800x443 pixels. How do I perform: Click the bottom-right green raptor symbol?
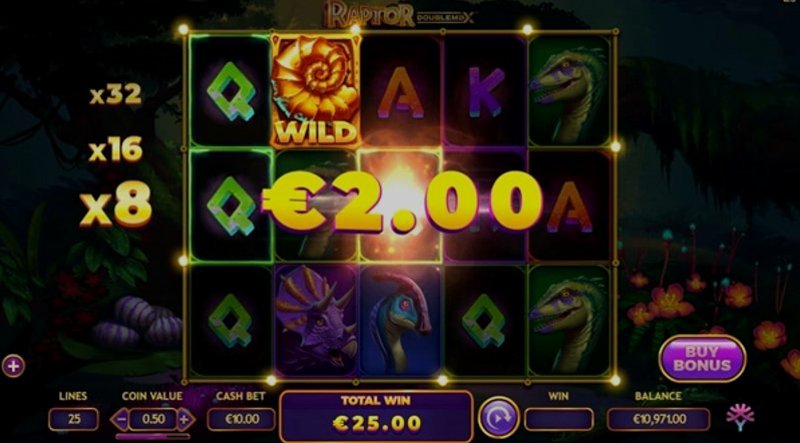coord(569,321)
